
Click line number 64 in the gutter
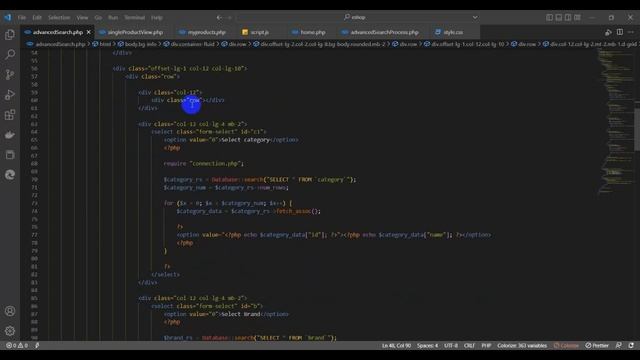34,132
